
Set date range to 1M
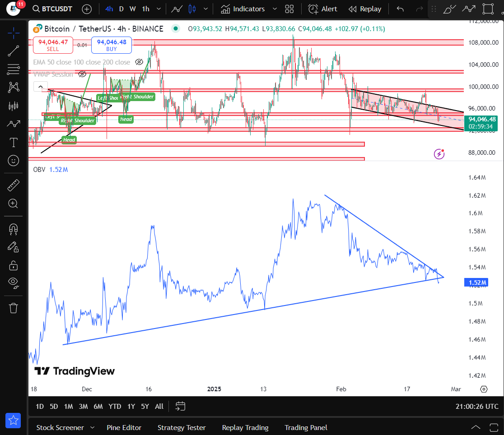69,407
